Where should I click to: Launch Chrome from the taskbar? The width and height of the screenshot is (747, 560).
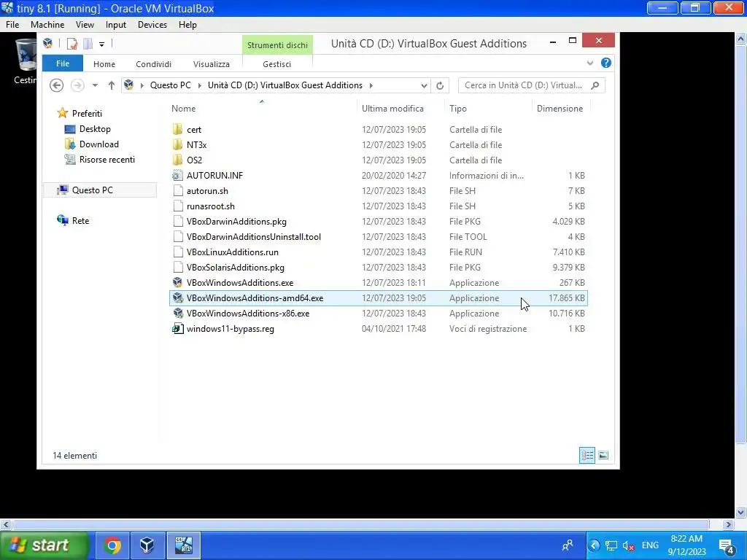click(113, 545)
